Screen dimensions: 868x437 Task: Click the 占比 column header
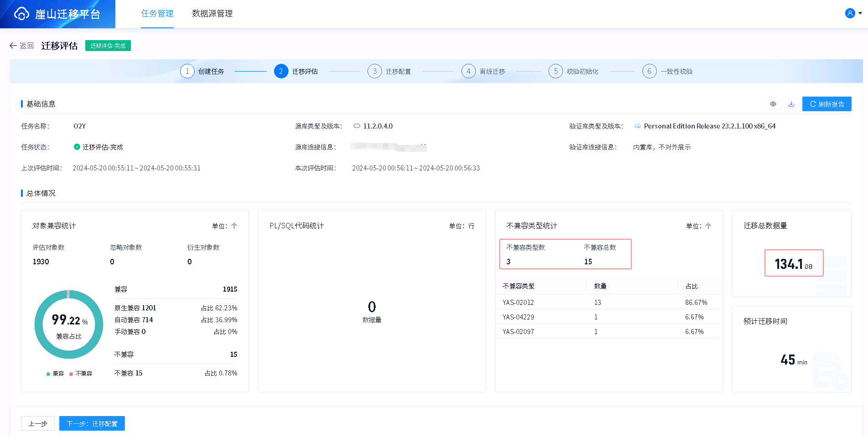coord(692,286)
